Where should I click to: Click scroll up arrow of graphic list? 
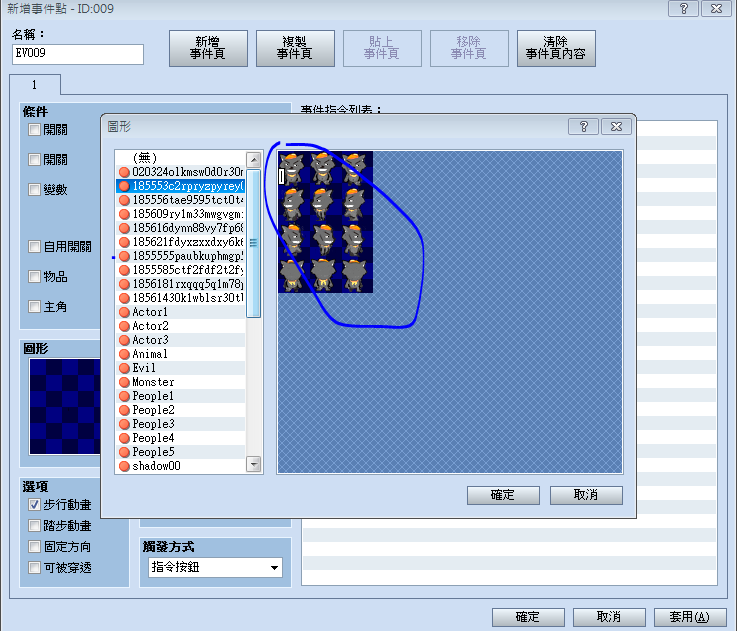point(254,160)
